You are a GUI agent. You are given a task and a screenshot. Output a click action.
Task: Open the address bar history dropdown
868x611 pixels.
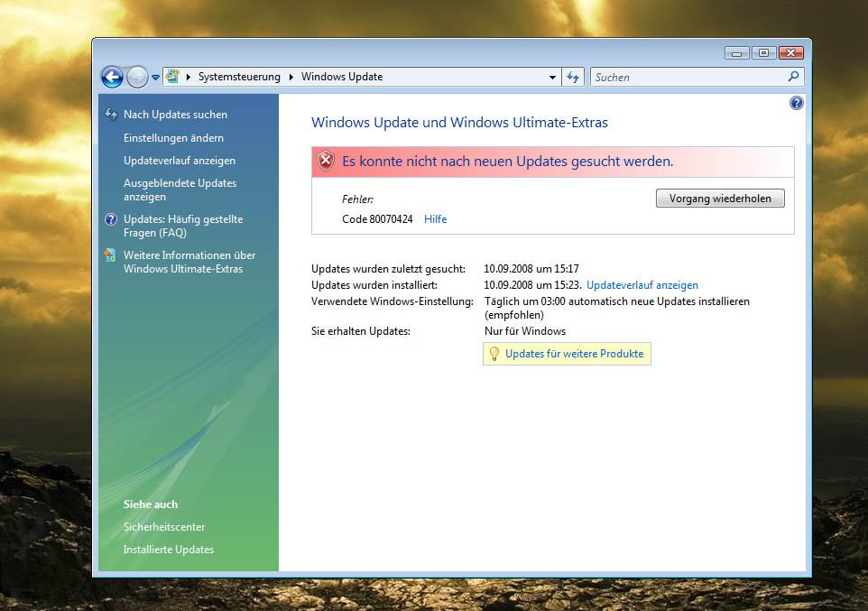tap(552, 78)
